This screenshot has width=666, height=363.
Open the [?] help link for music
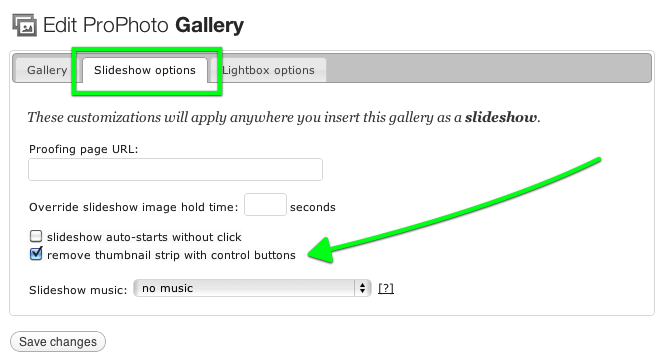[386, 289]
